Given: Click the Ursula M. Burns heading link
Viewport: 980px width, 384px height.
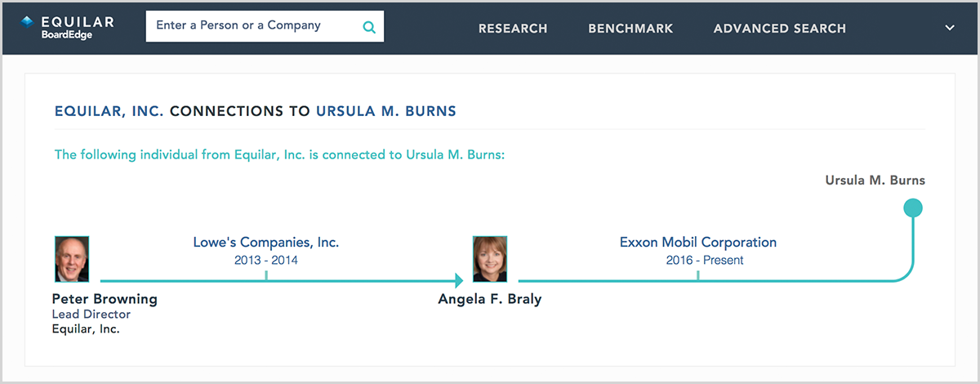Looking at the screenshot, I should (386, 110).
